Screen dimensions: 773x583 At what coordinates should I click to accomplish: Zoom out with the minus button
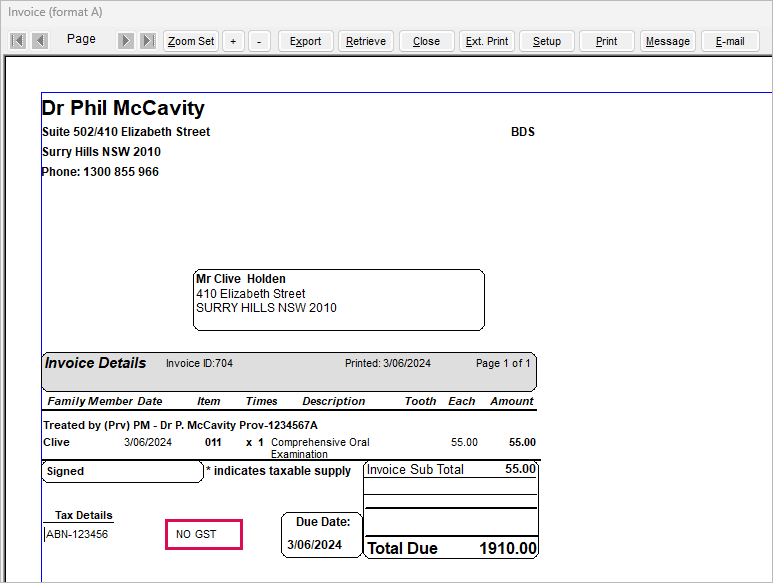(259, 41)
